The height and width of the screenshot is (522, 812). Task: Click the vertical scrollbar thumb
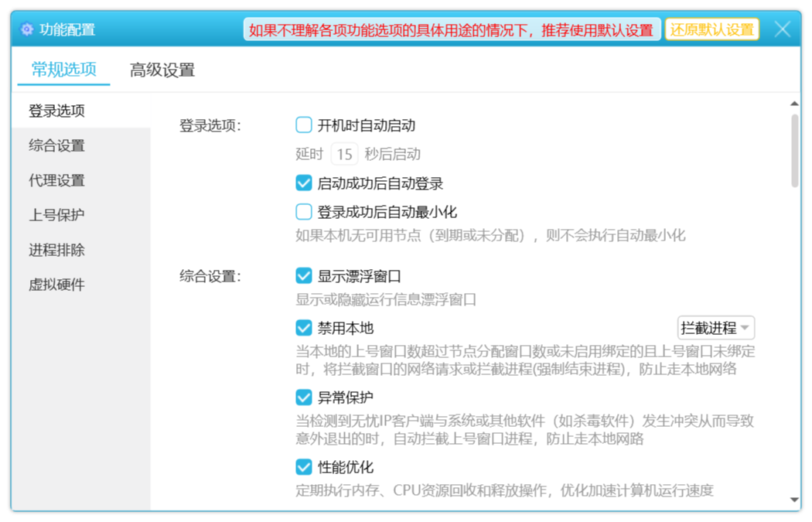[794, 150]
